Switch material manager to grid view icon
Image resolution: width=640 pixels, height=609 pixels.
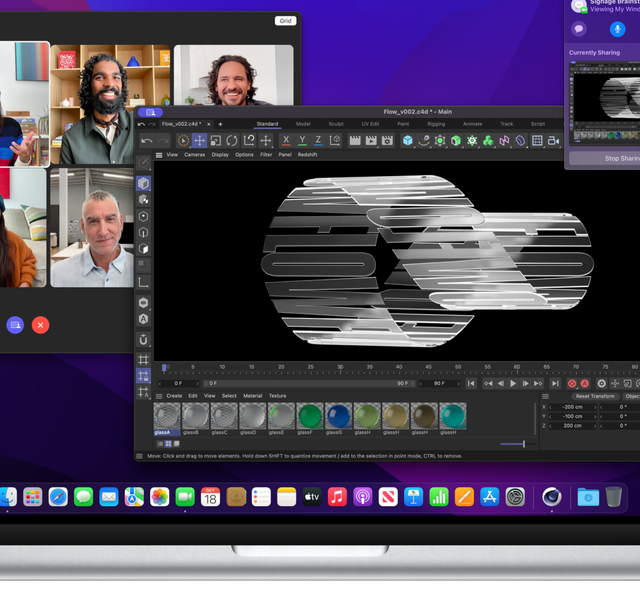click(x=168, y=444)
